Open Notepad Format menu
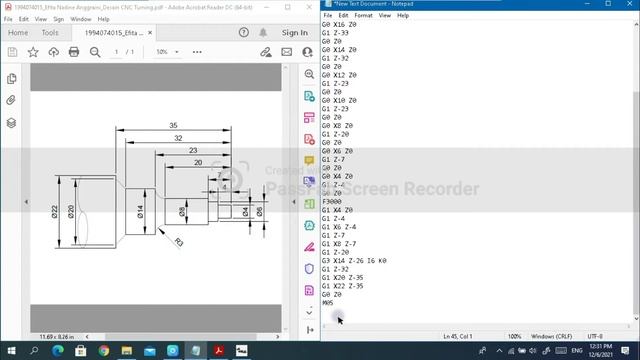Image resolution: width=640 pixels, height=360 pixels. 363,16
